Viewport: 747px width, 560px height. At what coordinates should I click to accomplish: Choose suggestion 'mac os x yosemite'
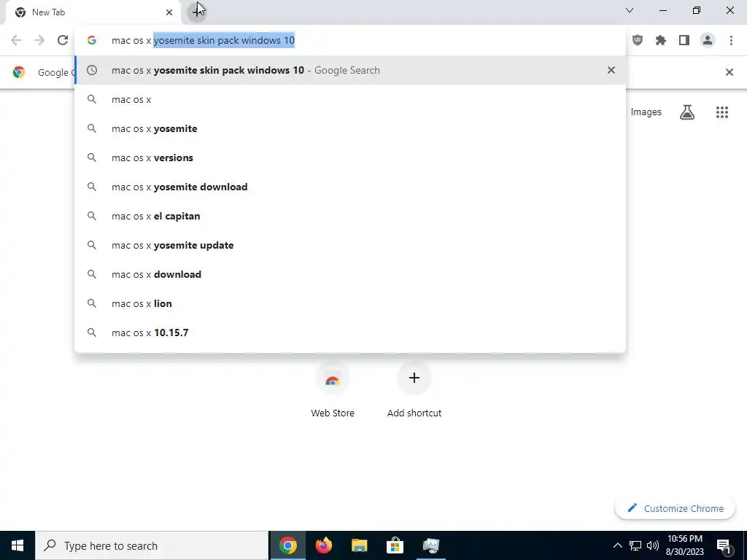coord(350,128)
